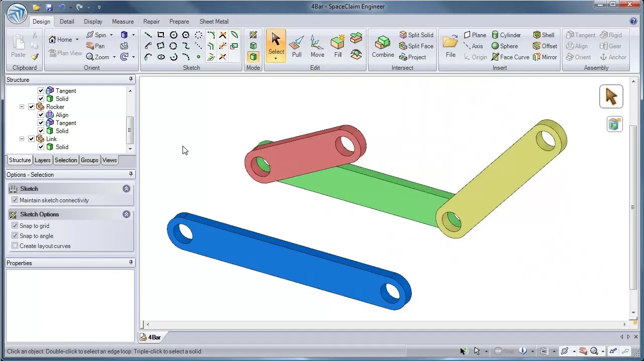Viewport: 644px width, 361px height.
Task: Click the Split Solid tool
Action: pyautogui.click(x=416, y=35)
